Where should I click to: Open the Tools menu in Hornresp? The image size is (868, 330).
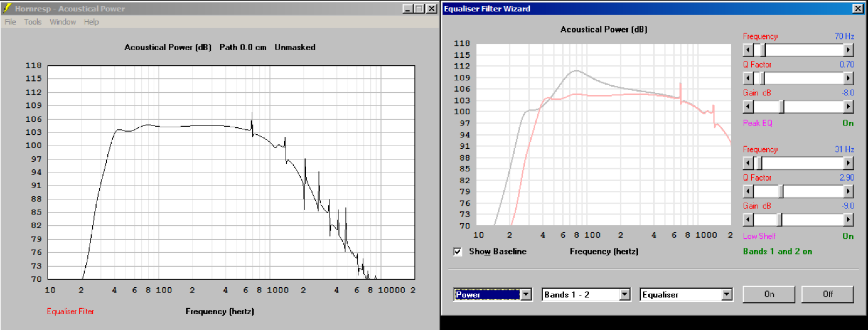pyautogui.click(x=33, y=22)
